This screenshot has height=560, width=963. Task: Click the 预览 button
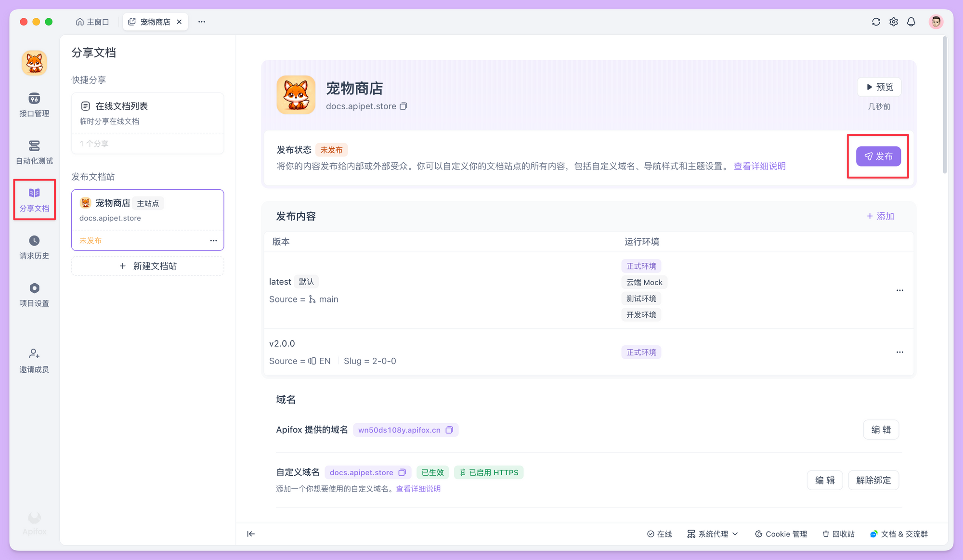[x=879, y=87]
